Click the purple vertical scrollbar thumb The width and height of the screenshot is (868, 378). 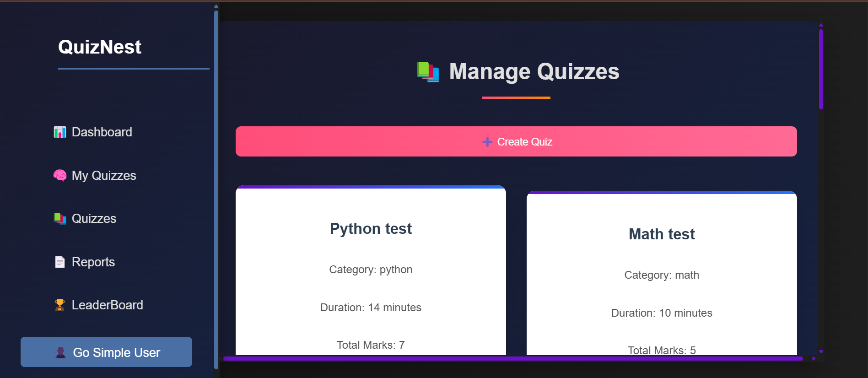tap(821, 69)
